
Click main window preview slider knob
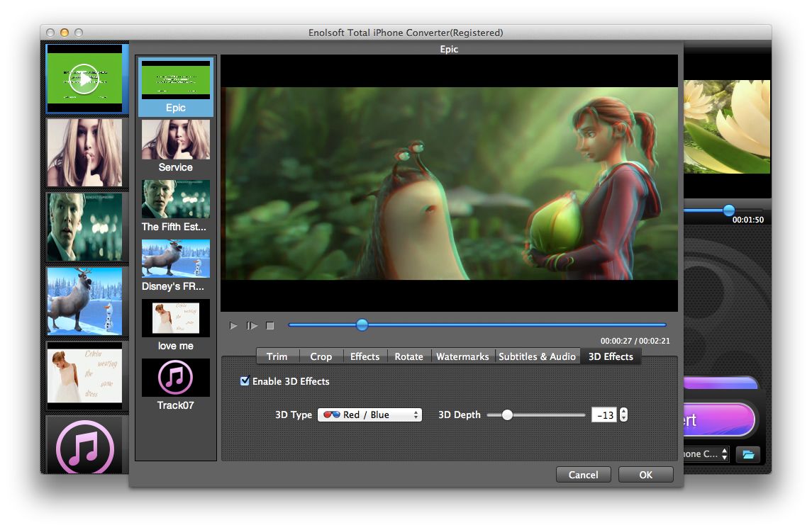(728, 210)
